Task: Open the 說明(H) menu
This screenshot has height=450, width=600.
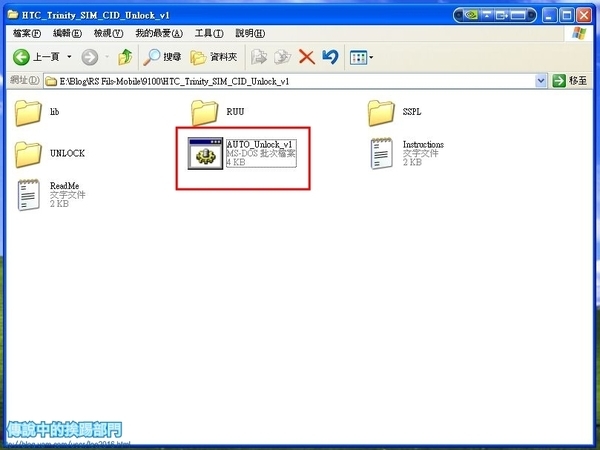Action: pyautogui.click(x=250, y=34)
